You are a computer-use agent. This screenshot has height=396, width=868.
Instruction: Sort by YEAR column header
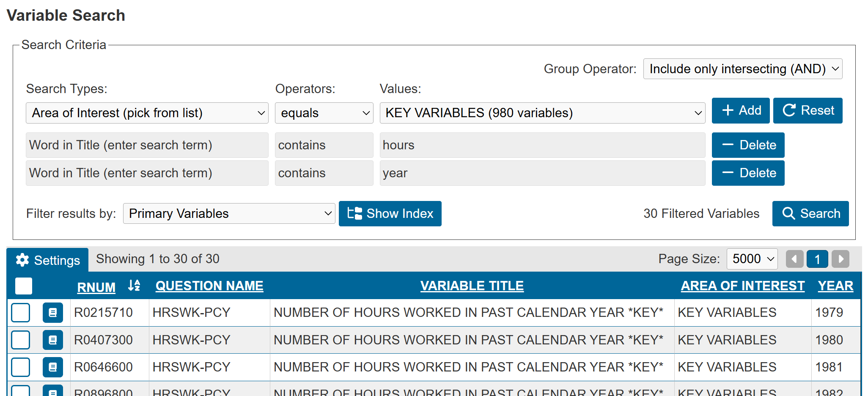tap(836, 286)
